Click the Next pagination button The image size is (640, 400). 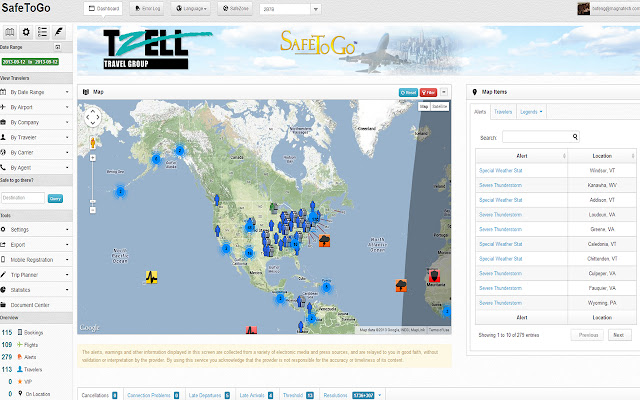(x=618, y=335)
